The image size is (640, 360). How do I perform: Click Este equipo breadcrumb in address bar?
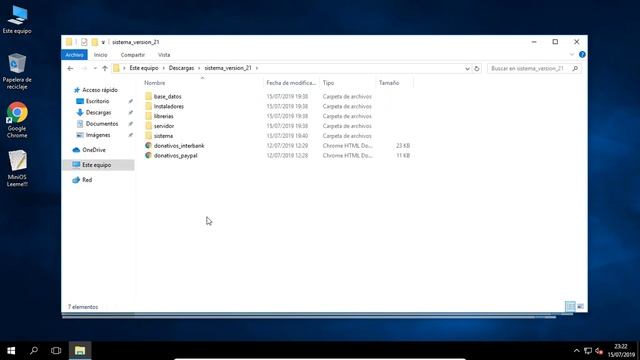(144, 68)
